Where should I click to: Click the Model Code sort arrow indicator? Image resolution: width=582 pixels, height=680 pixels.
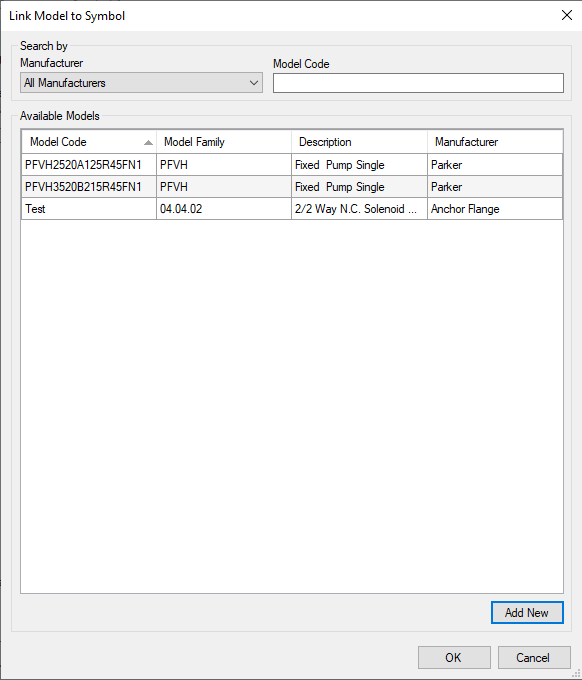coord(148,142)
